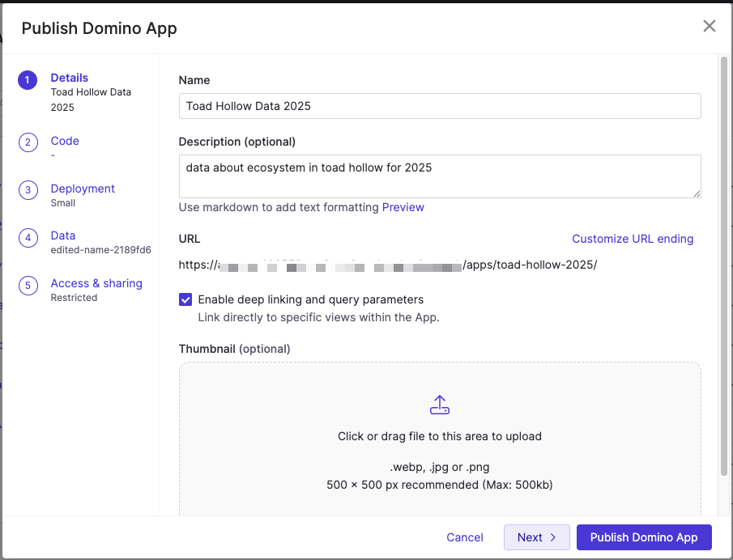This screenshot has width=733, height=560.
Task: Go to the Access & sharing step
Action: point(96,283)
